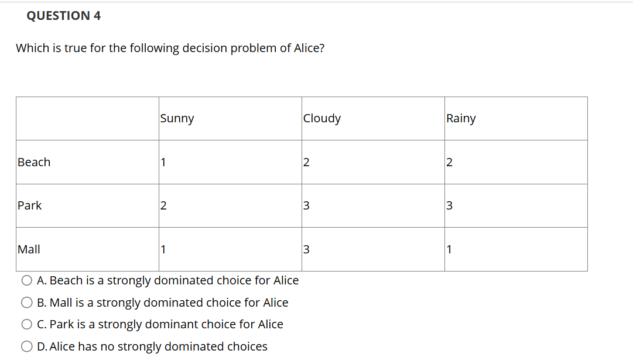Click the Mall row label
The width and height of the screenshot is (633, 364).
pyautogui.click(x=29, y=249)
